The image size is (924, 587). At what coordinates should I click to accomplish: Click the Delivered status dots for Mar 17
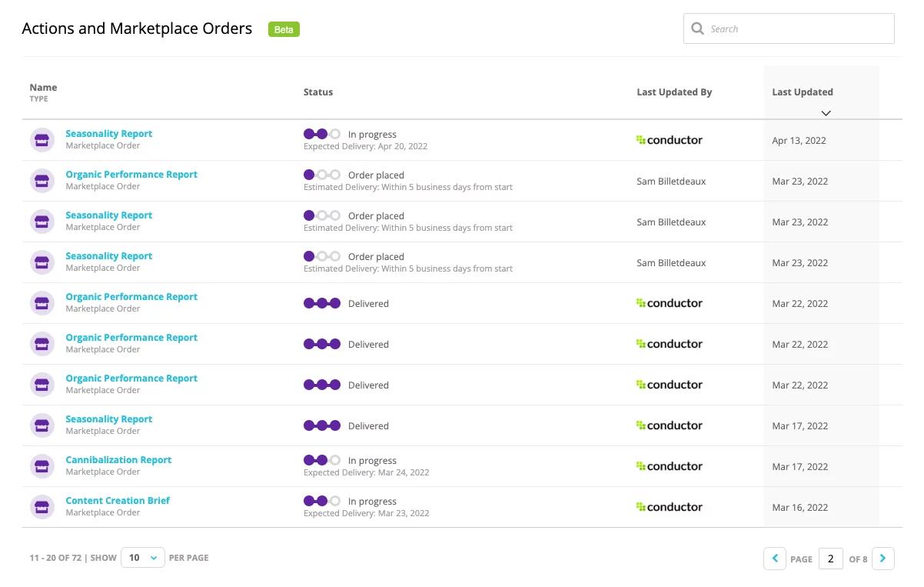click(x=322, y=425)
